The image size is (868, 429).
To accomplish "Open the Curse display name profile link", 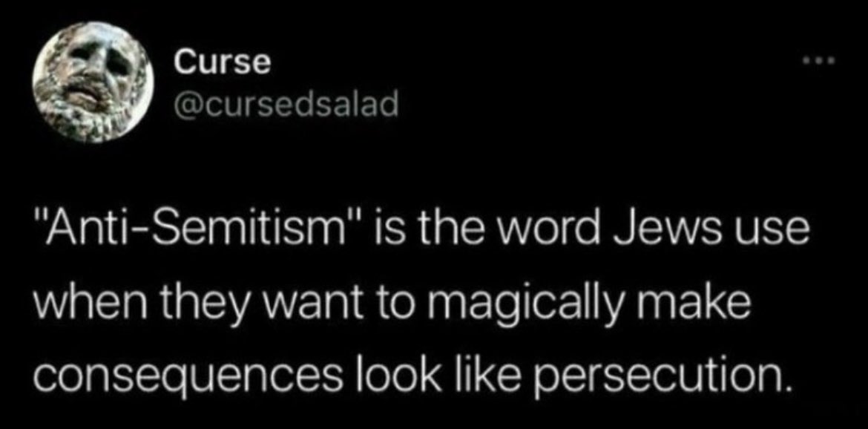I will click(x=222, y=65).
